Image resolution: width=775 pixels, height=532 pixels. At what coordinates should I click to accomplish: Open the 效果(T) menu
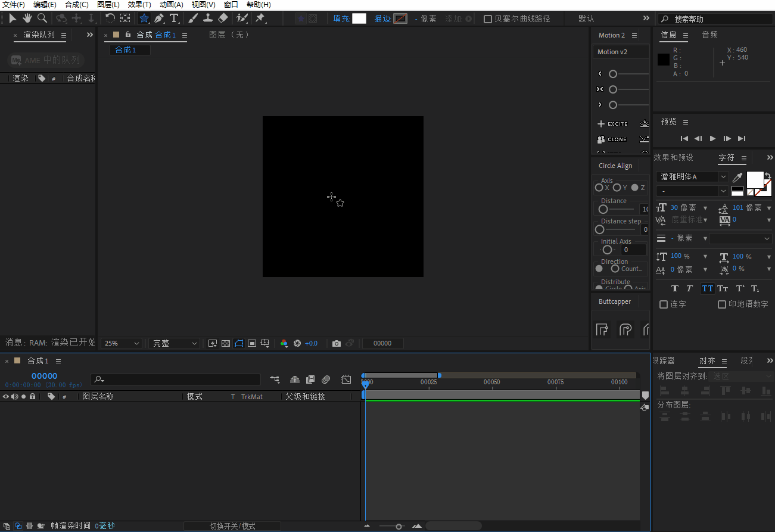139,5
